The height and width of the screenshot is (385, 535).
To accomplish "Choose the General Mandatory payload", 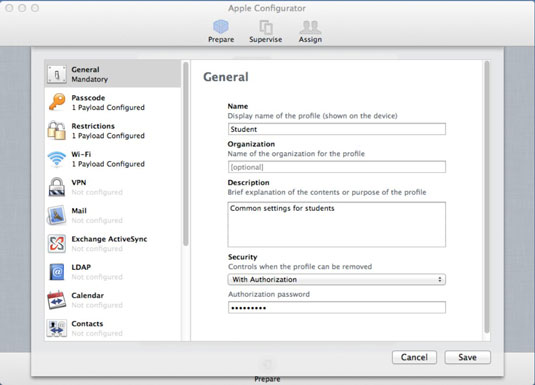I will pyautogui.click(x=113, y=74).
